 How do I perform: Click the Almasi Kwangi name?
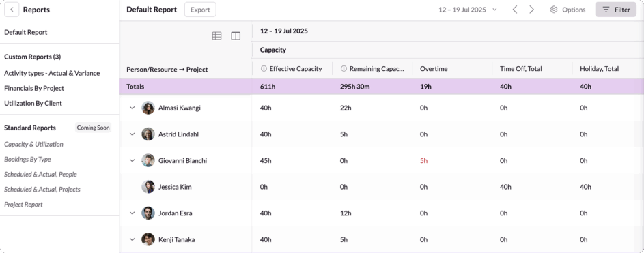[x=180, y=108]
